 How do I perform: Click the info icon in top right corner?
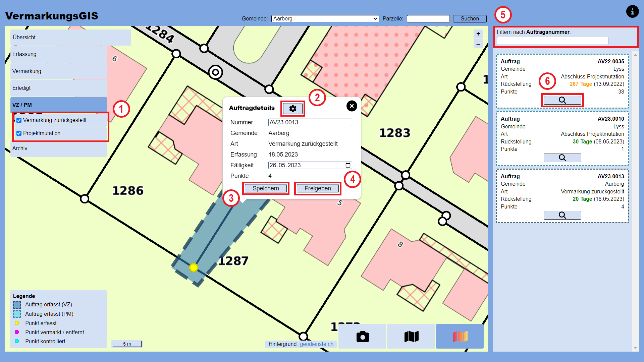(x=632, y=11)
